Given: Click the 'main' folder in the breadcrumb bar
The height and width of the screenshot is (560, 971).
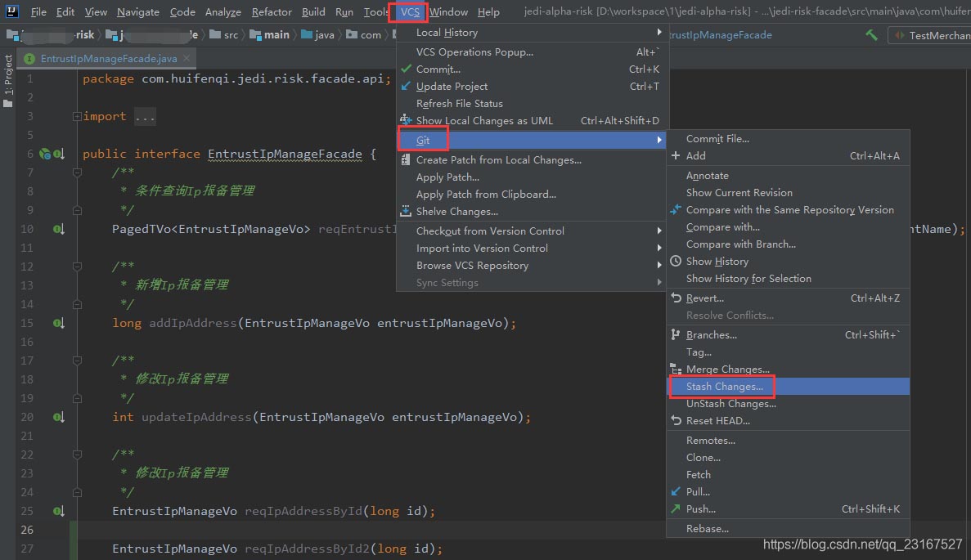Looking at the screenshot, I should click(x=276, y=35).
